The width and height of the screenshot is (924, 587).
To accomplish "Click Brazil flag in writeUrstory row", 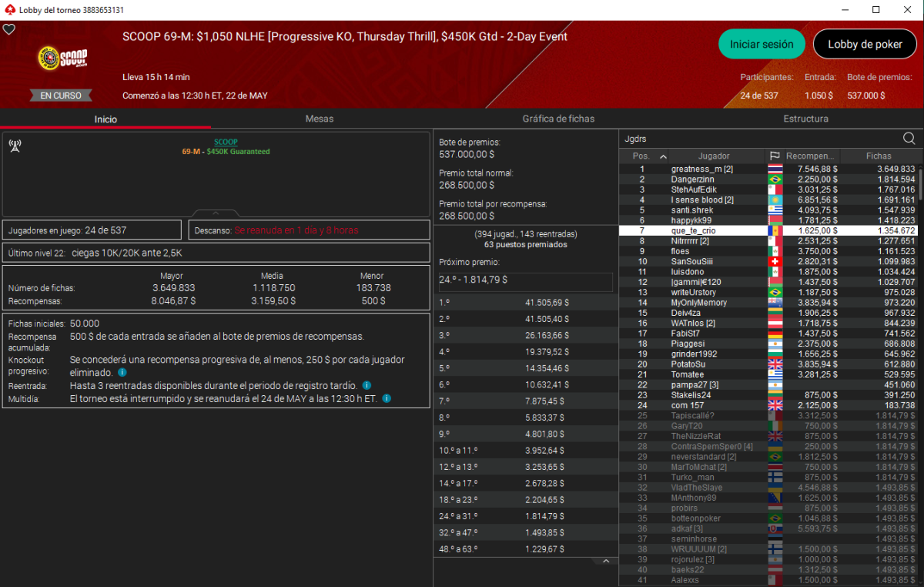I will [x=775, y=292].
